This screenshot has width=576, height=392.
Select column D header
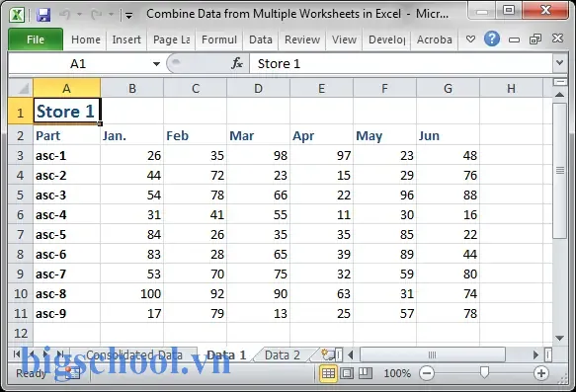[x=258, y=88]
